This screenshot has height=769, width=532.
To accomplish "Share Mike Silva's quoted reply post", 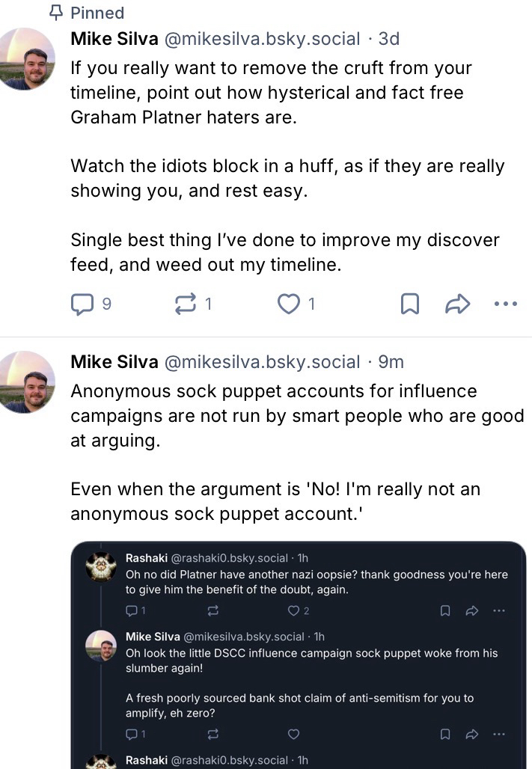I will pos(472,734).
